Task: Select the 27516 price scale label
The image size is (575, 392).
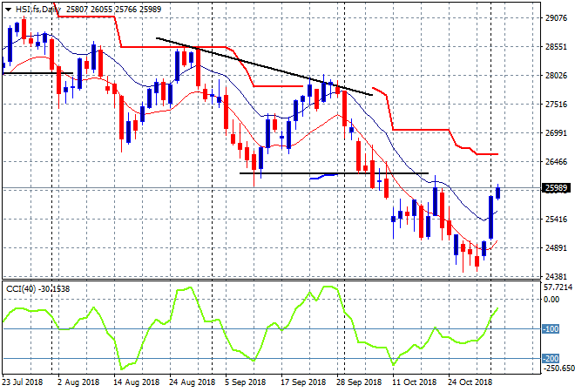Action: click(556, 105)
